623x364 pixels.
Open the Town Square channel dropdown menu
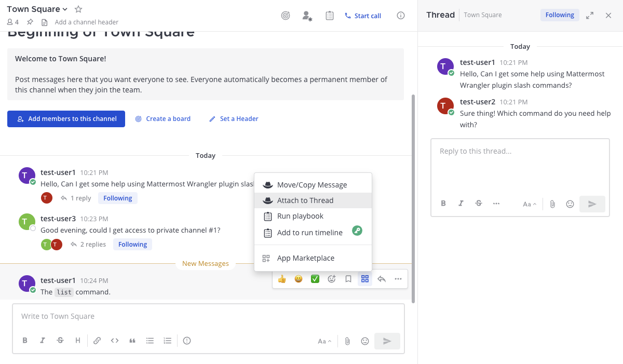coord(37,9)
